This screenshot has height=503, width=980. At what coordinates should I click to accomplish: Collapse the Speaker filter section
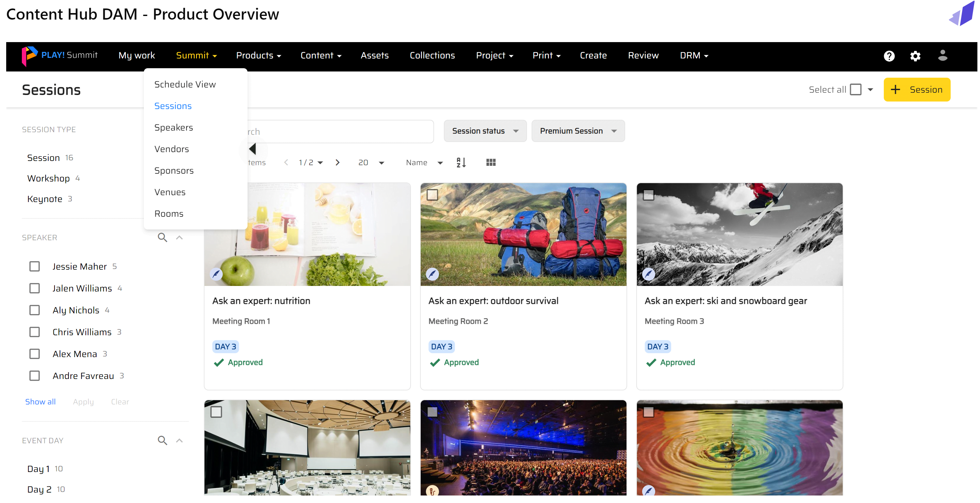pyautogui.click(x=180, y=238)
